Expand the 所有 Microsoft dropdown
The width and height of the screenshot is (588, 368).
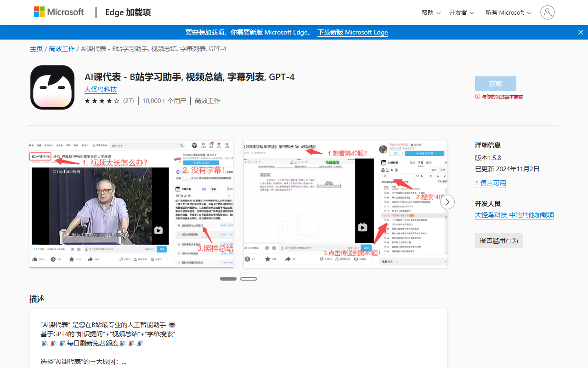[x=508, y=12]
